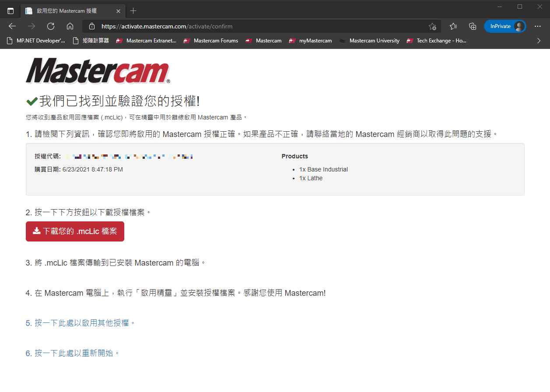
Task: Open the MP.NET Developer bookmark
Action: coord(36,41)
